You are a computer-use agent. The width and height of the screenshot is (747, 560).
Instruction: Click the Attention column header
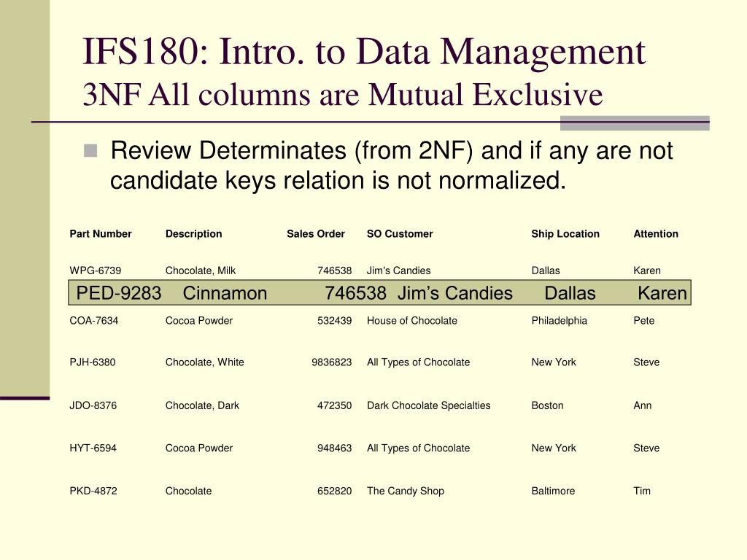656,234
